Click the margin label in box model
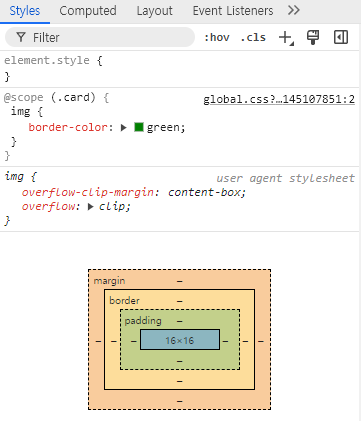The height and width of the screenshot is (421, 361). coord(109,281)
